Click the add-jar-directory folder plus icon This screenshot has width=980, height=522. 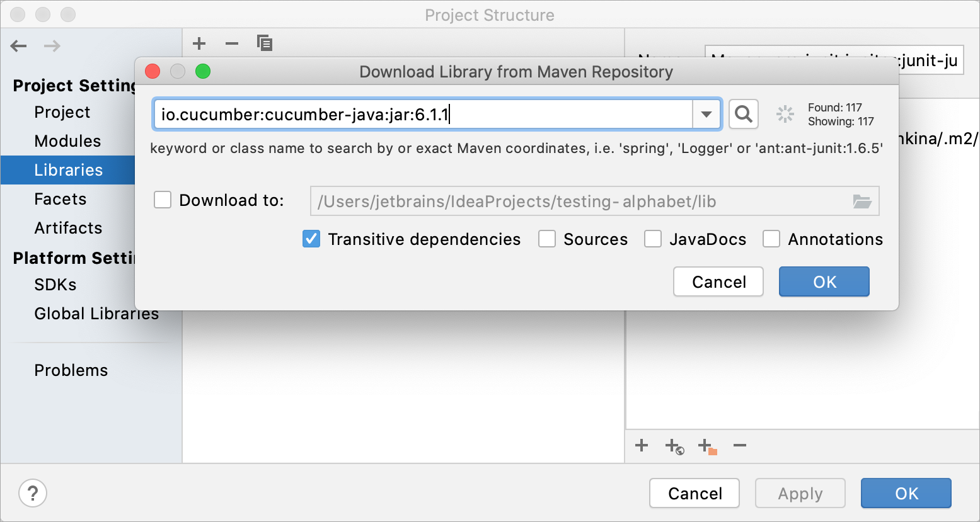[706, 446]
